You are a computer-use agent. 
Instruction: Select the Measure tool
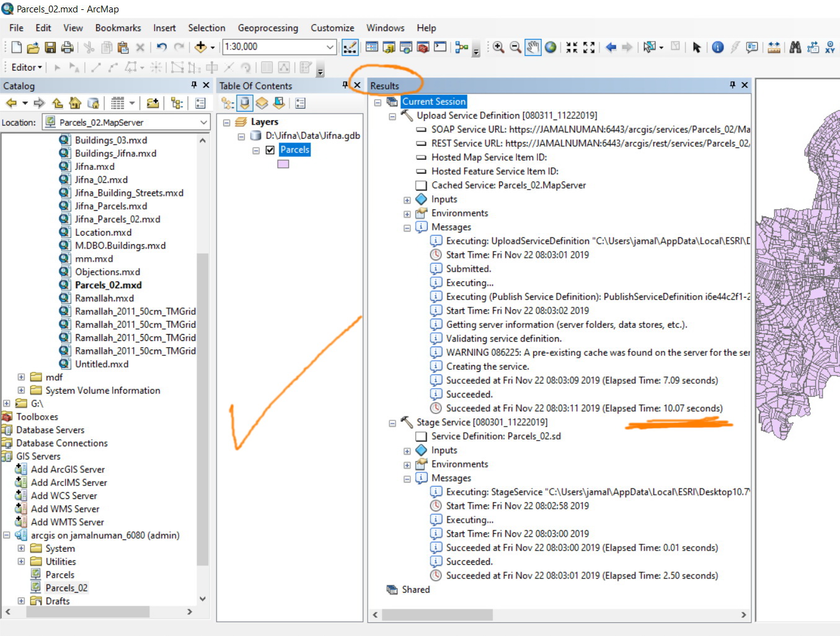point(774,47)
